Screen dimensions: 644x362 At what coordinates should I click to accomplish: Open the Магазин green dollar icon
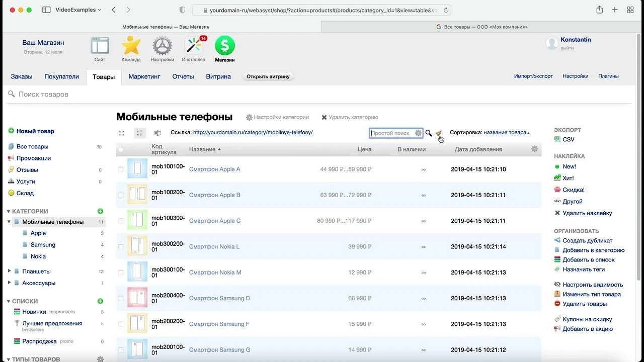click(225, 46)
